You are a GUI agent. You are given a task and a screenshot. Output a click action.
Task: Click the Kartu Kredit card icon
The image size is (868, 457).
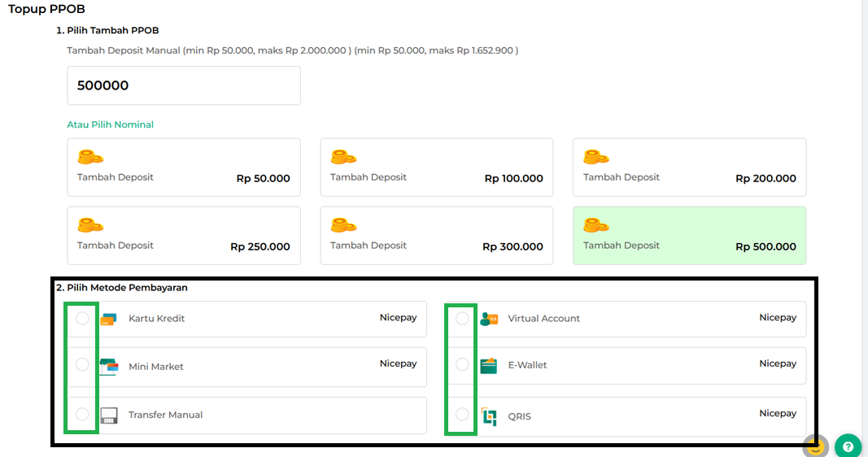(x=109, y=320)
